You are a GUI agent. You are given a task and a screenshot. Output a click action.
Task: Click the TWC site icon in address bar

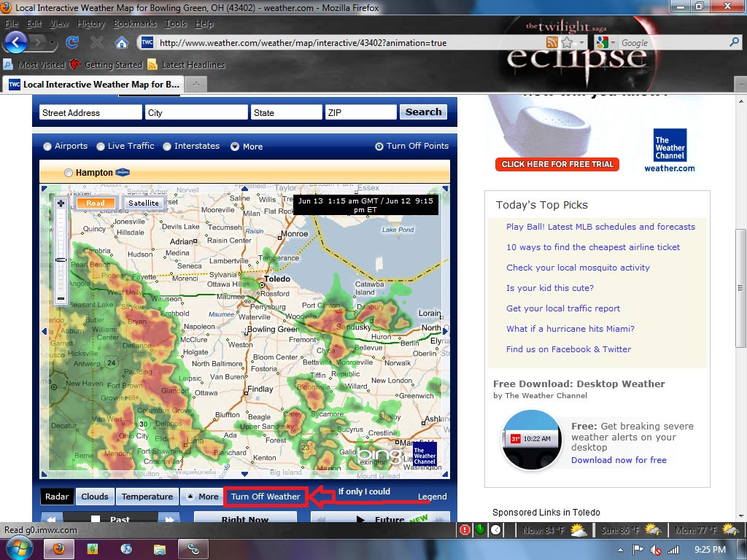pos(147,42)
